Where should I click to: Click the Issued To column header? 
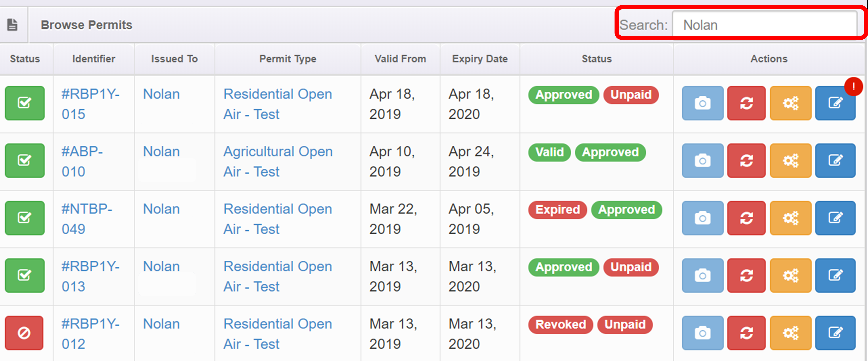click(174, 59)
